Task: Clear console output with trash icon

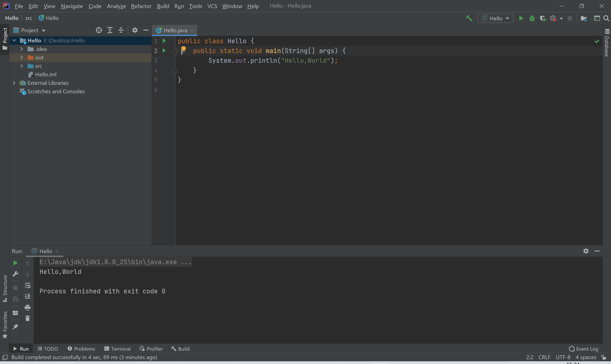Action: click(x=28, y=318)
